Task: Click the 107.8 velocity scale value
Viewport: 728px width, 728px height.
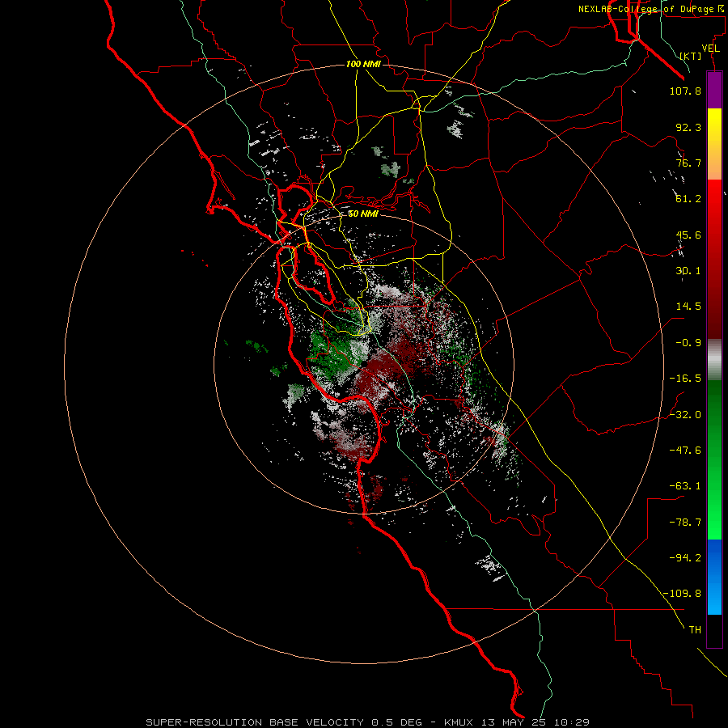Action: coord(685,91)
